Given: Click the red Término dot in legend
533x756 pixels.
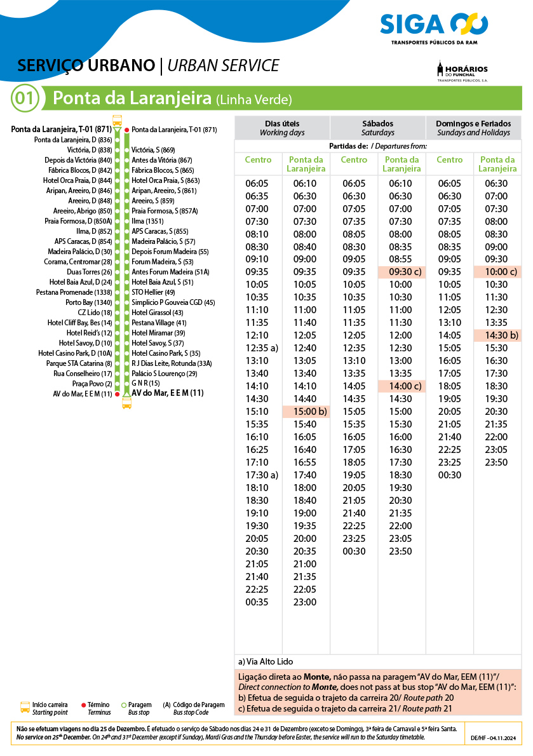Looking at the screenshot, I should point(84,705).
